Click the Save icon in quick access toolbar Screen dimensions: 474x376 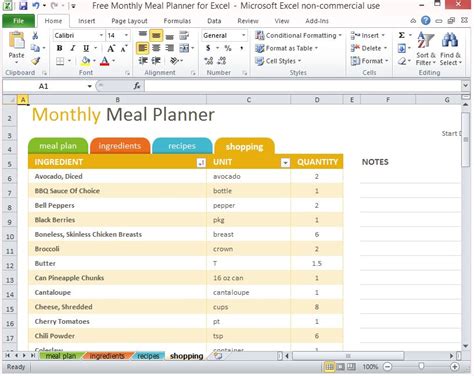23,6
